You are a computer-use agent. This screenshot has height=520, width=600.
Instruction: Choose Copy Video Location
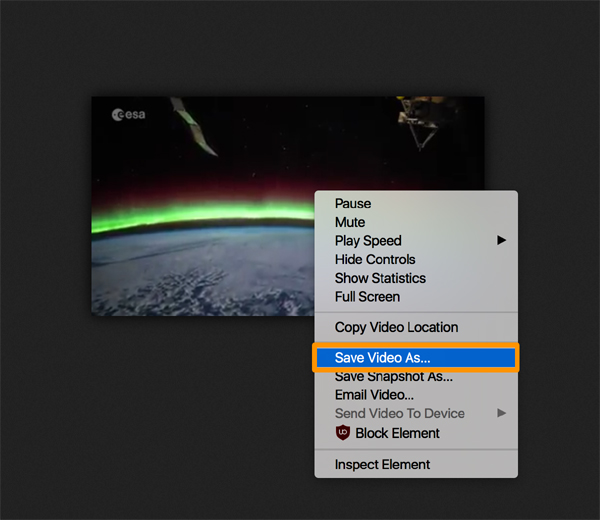(396, 327)
